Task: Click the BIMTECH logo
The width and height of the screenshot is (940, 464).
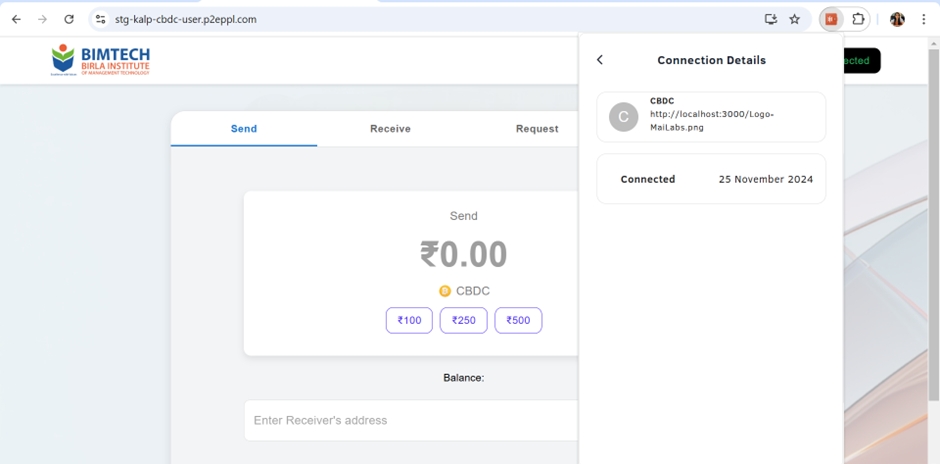Action: pos(100,60)
